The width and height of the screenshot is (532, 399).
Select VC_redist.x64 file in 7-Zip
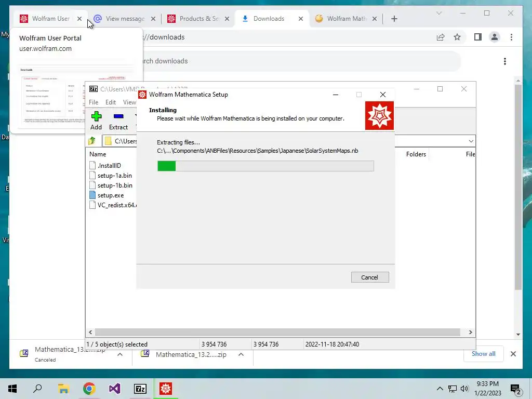113,205
